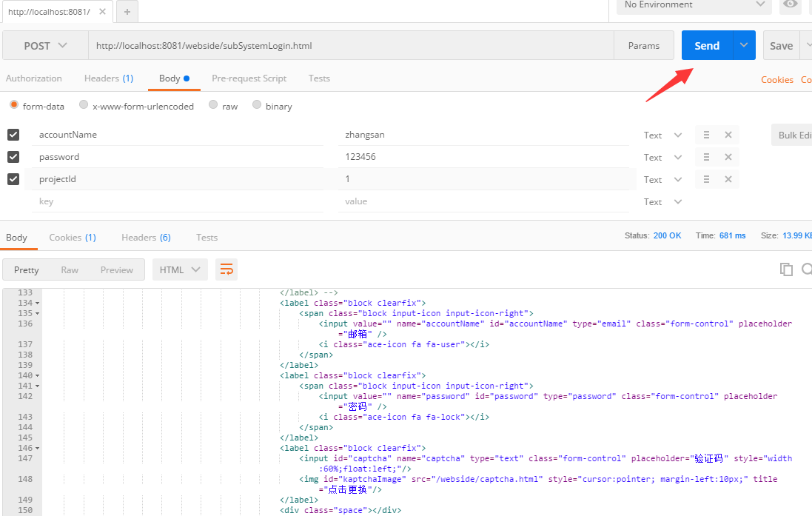Click the empty new key field
Viewport: 812px width, 516px height.
[178, 201]
